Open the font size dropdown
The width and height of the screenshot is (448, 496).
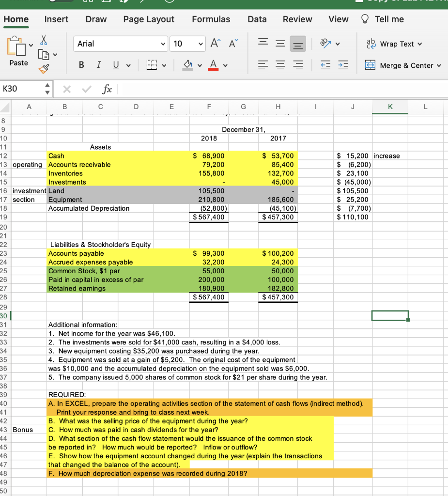click(200, 44)
